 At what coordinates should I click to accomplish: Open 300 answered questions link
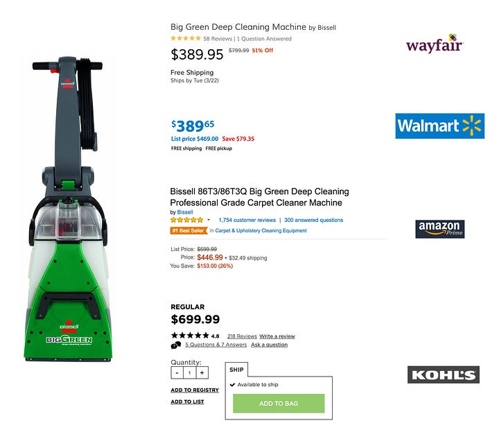coord(313,220)
